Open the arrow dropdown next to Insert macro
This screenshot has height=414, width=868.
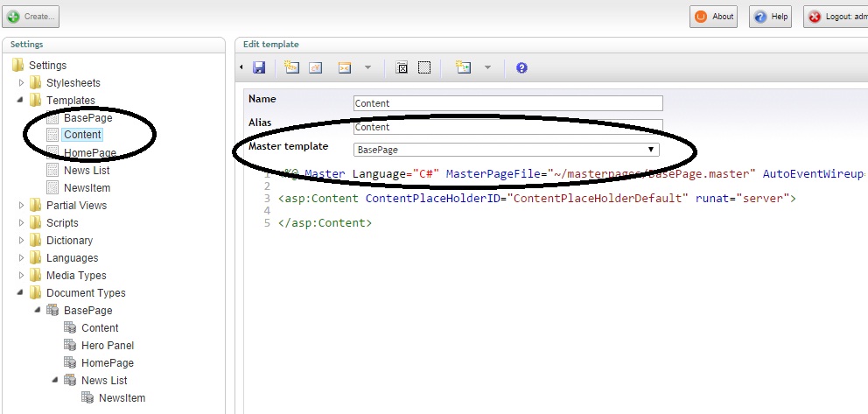[367, 67]
